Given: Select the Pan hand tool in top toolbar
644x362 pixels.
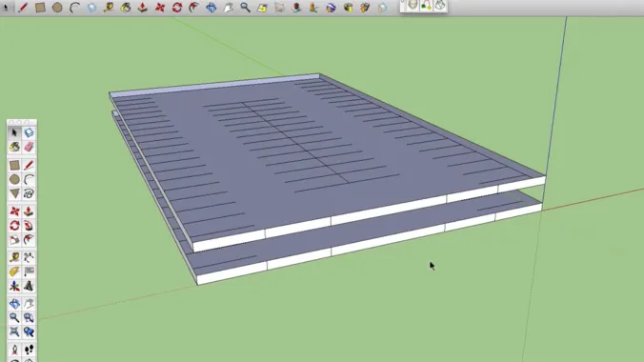Looking at the screenshot, I should (x=229, y=7).
